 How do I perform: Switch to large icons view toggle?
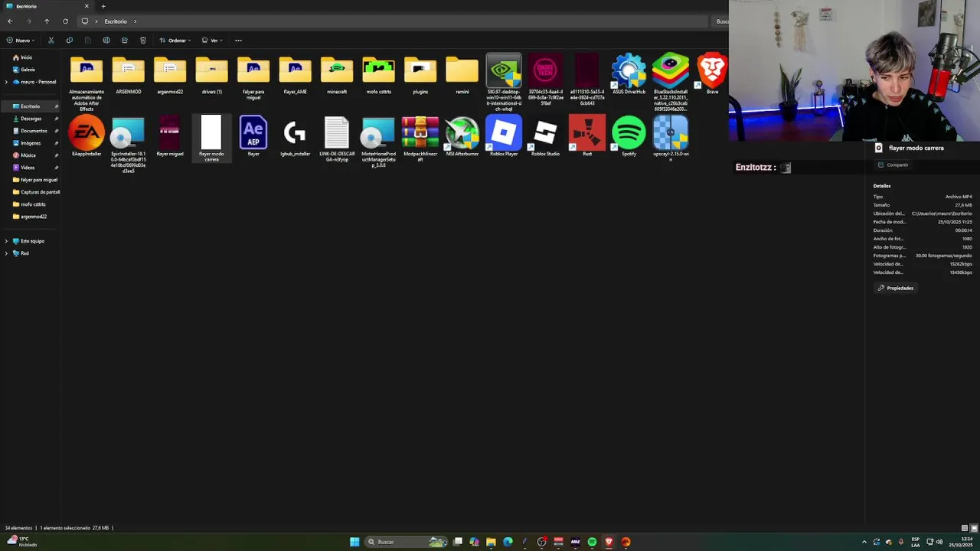(974, 528)
